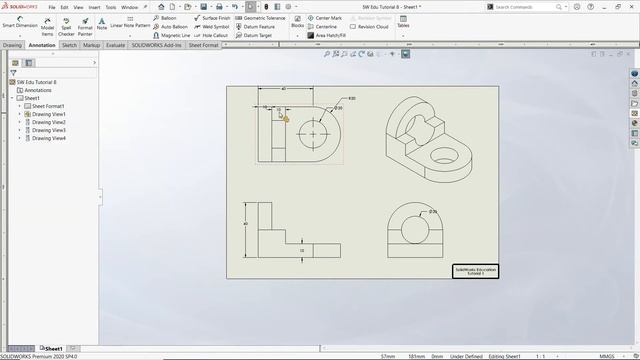The height and width of the screenshot is (360, 640).
Task: Add a Centerline annotation
Action: [322, 27]
